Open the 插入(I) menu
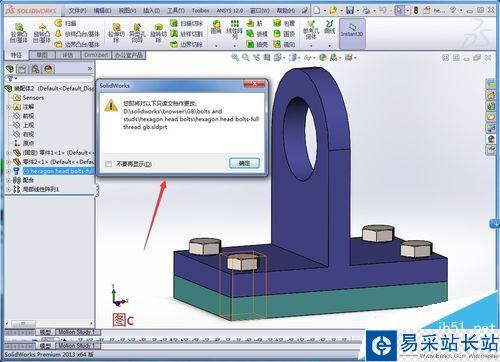The image size is (500, 362). pyautogui.click(x=151, y=10)
